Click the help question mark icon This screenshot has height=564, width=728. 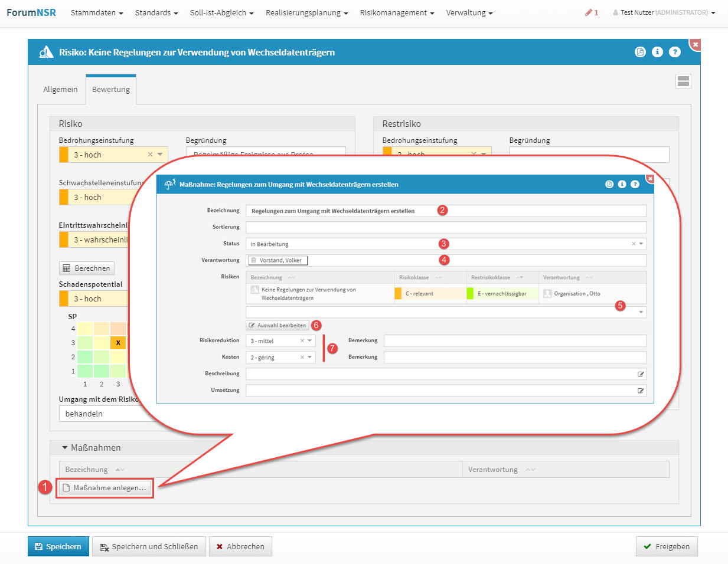(675, 52)
